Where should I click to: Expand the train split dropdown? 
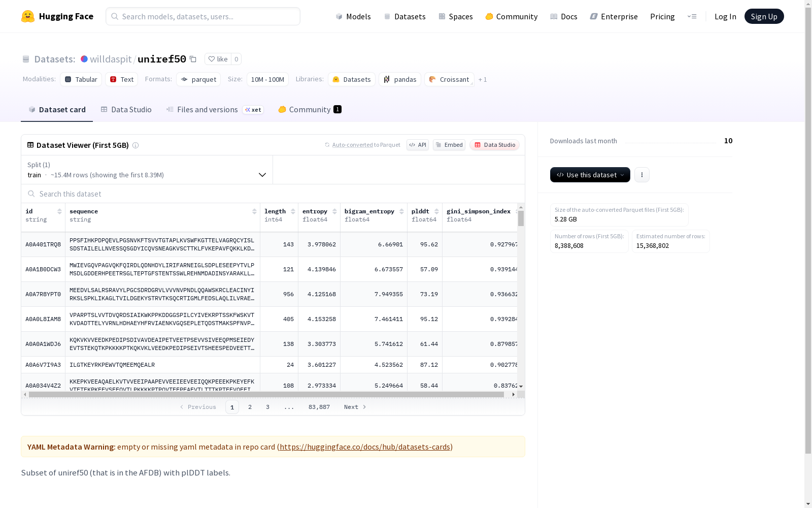(147, 170)
